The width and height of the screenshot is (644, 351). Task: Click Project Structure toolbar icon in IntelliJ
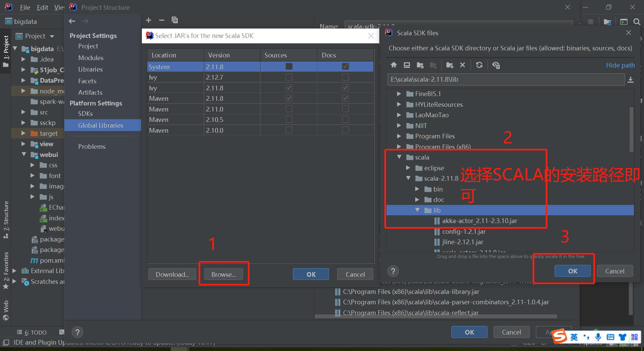click(607, 22)
